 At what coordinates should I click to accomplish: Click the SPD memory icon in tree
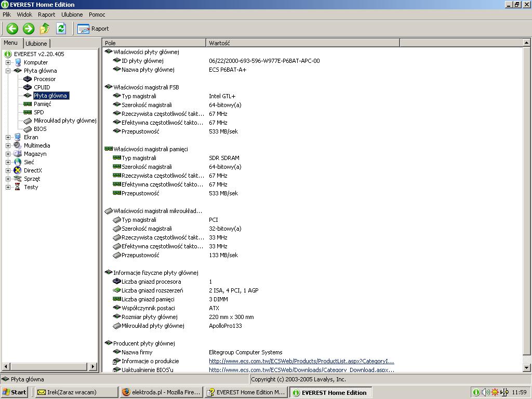click(28, 112)
